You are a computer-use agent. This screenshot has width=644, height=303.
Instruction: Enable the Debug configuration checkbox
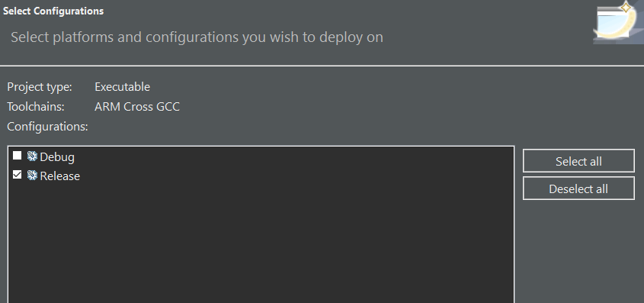click(17, 156)
